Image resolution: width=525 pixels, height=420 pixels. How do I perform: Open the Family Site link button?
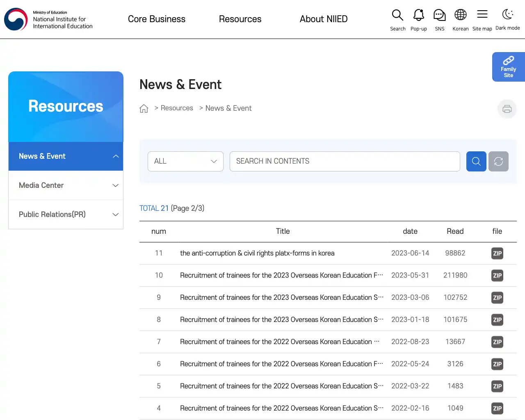pos(509,67)
